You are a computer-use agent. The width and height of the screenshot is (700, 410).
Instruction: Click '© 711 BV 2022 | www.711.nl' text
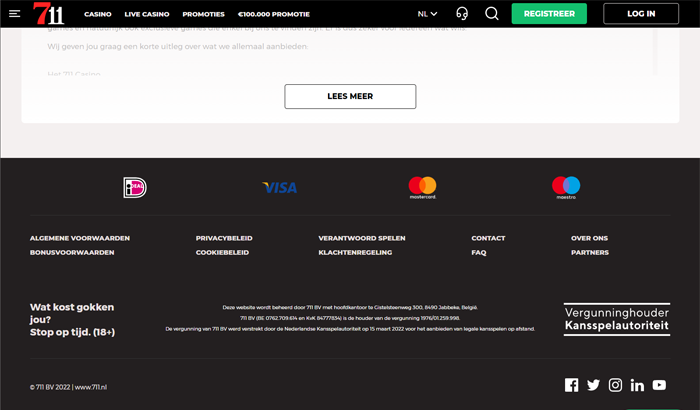point(68,387)
